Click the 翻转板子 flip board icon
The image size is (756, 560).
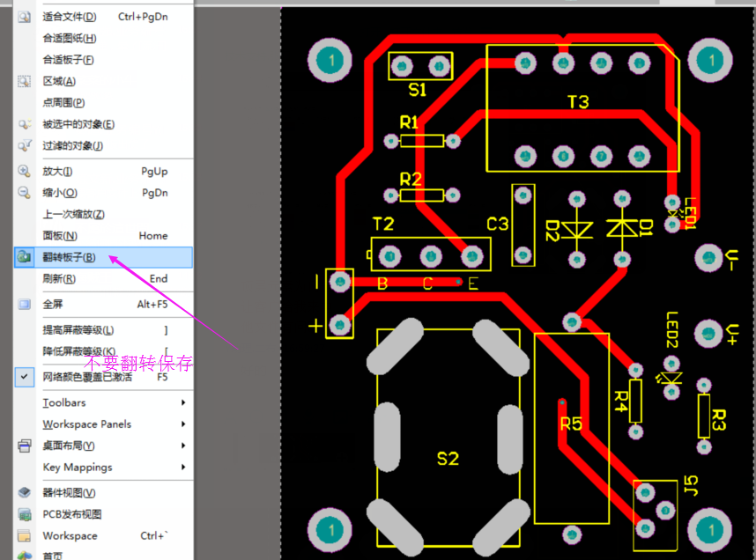[25, 257]
